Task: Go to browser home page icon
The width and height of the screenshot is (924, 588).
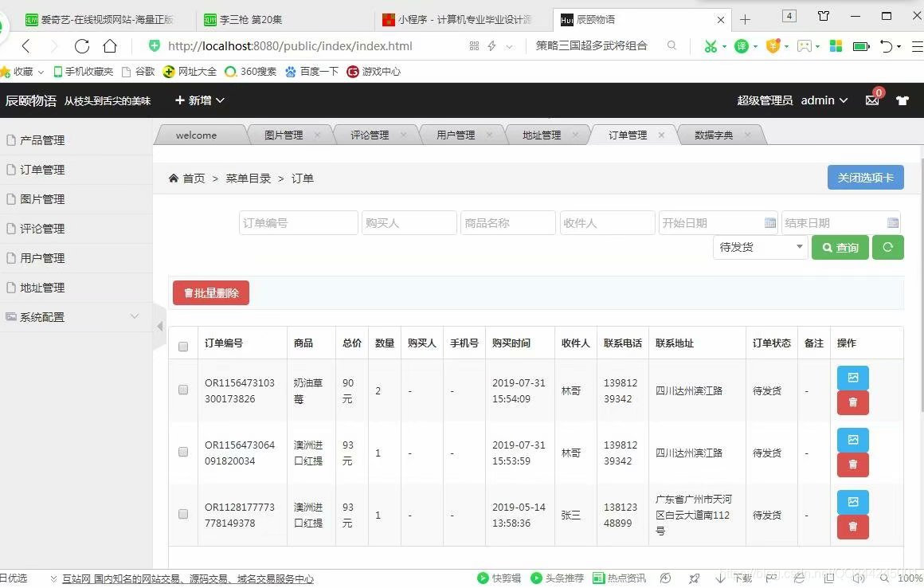Action: [110, 46]
